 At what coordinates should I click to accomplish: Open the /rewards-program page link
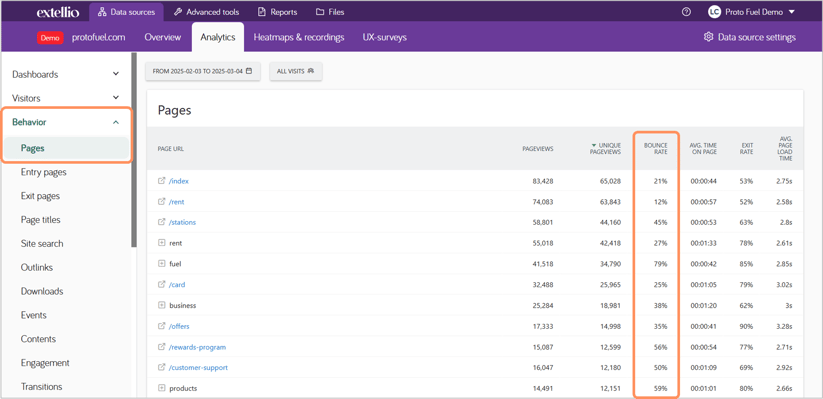(x=197, y=347)
